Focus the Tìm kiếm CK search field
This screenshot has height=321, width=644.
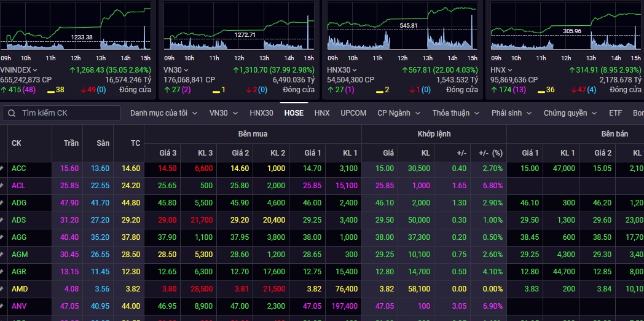pyautogui.click(x=61, y=113)
